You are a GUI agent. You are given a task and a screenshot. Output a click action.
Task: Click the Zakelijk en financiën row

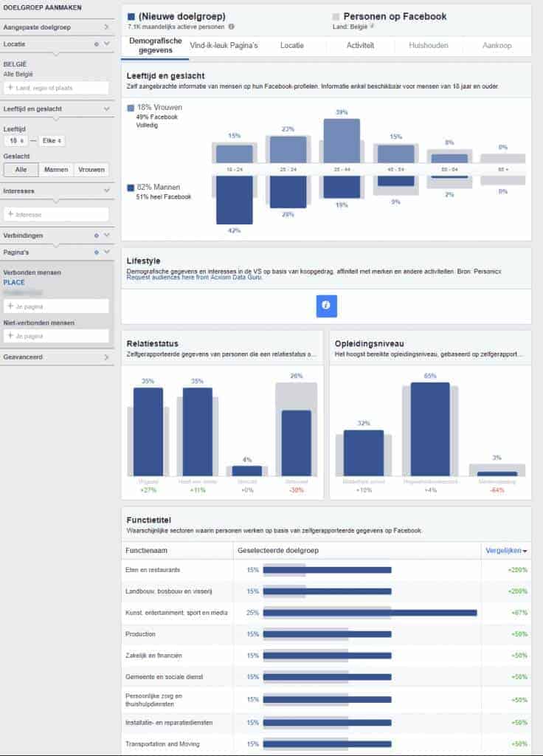pyautogui.click(x=326, y=656)
